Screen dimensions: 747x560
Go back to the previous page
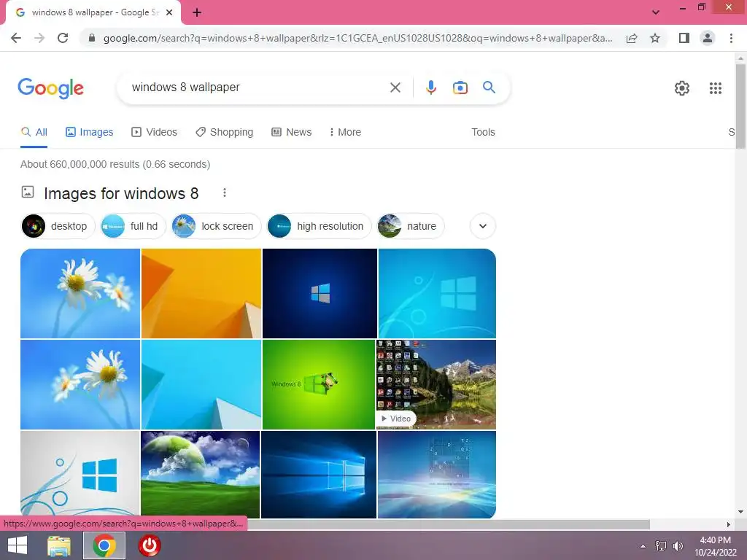(x=16, y=38)
